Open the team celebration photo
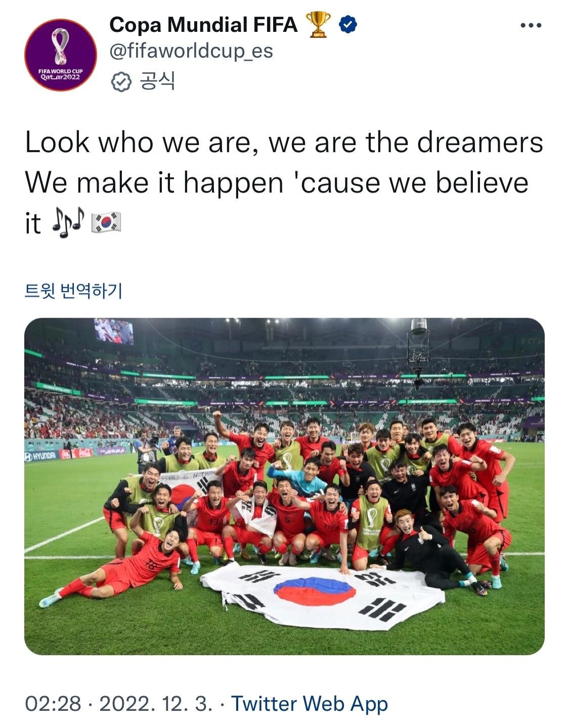This screenshot has height=728, width=569. [284, 486]
